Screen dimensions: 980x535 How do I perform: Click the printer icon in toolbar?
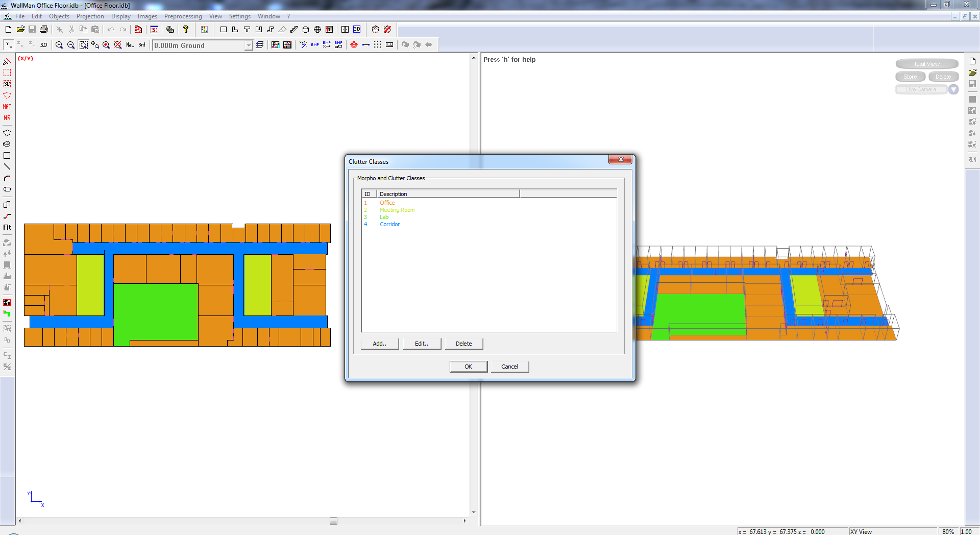coord(44,30)
